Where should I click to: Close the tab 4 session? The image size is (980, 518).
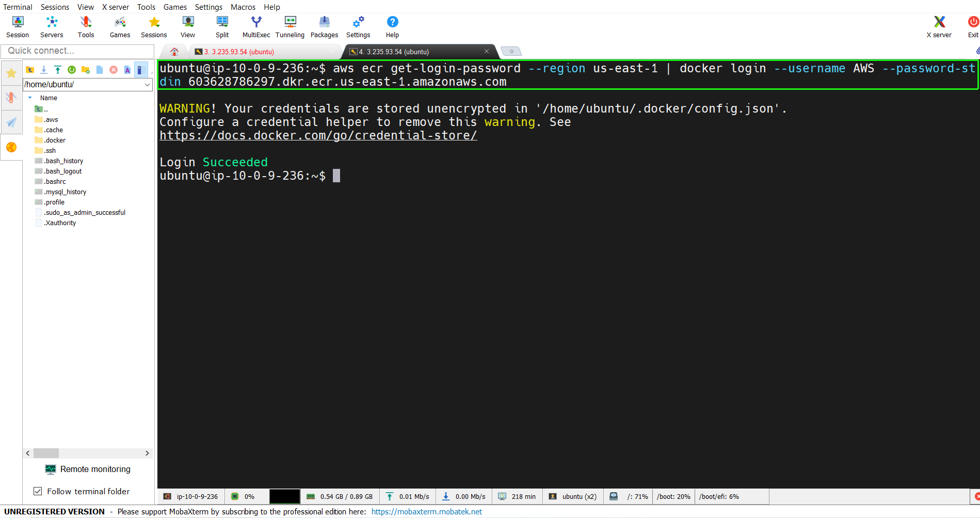pos(487,51)
